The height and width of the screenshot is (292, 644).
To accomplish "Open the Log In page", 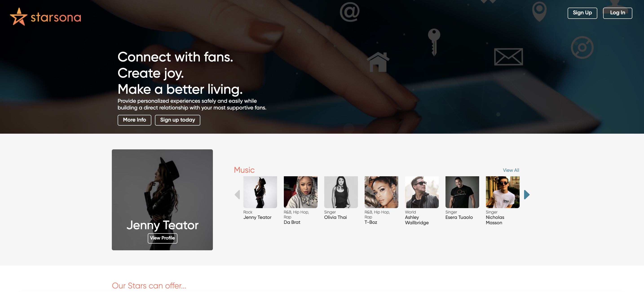I will click(x=617, y=13).
